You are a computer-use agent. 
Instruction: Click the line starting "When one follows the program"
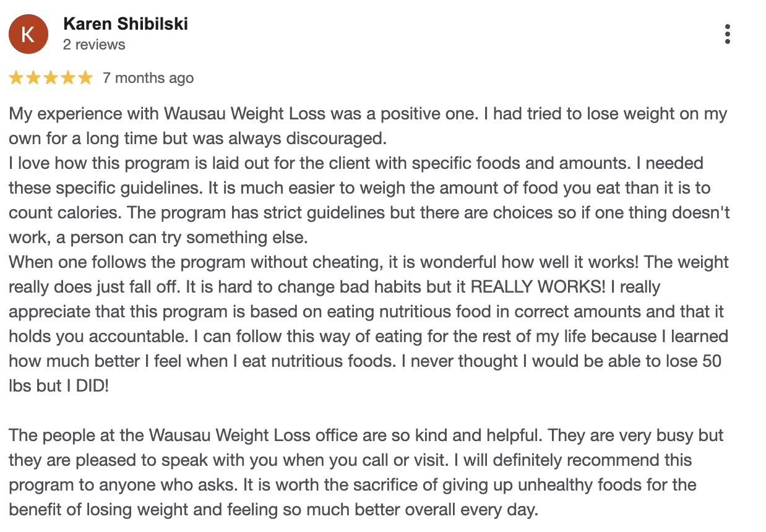[368, 262]
